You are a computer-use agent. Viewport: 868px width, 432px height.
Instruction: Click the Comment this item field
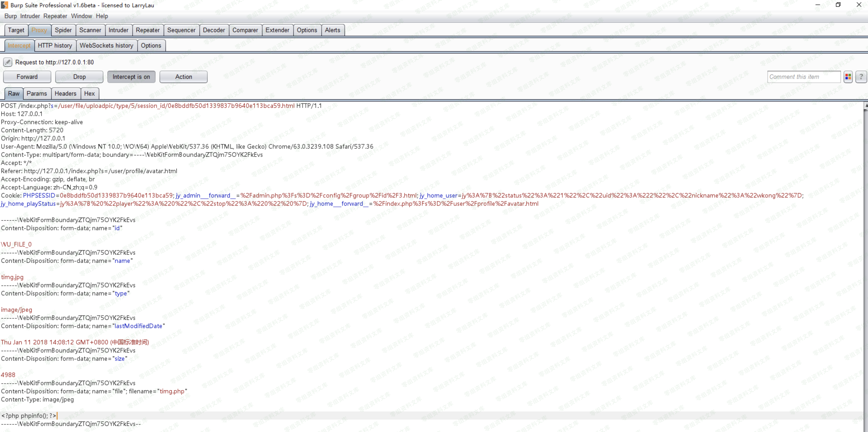[x=803, y=77]
